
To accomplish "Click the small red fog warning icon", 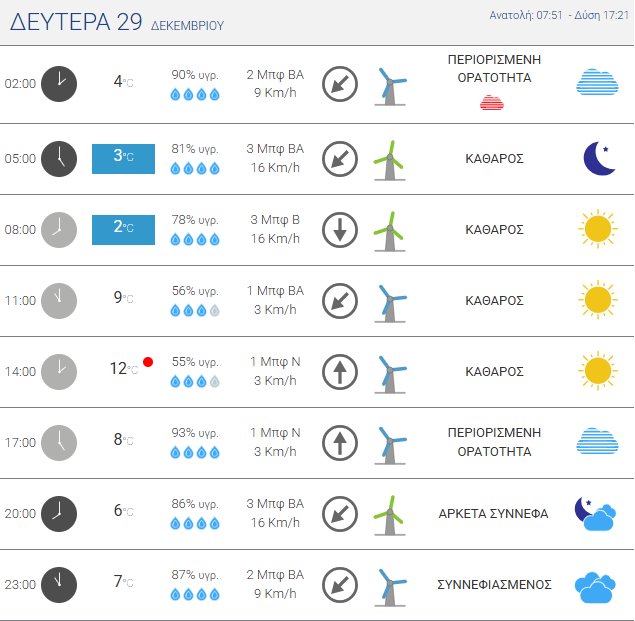I will (491, 102).
